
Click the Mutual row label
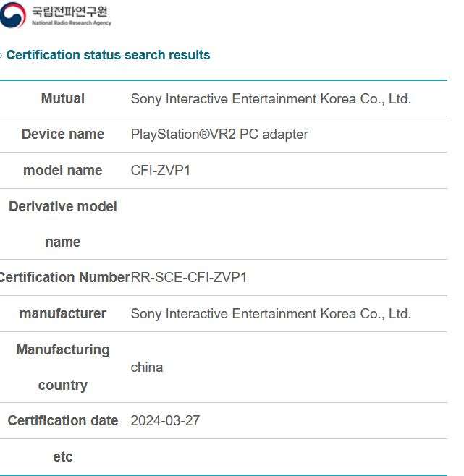[63, 98]
